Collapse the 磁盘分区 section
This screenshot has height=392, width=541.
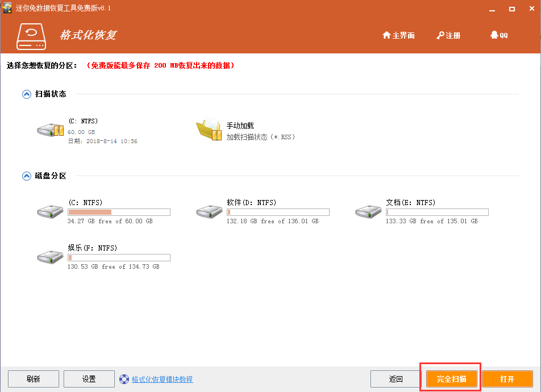pos(26,176)
